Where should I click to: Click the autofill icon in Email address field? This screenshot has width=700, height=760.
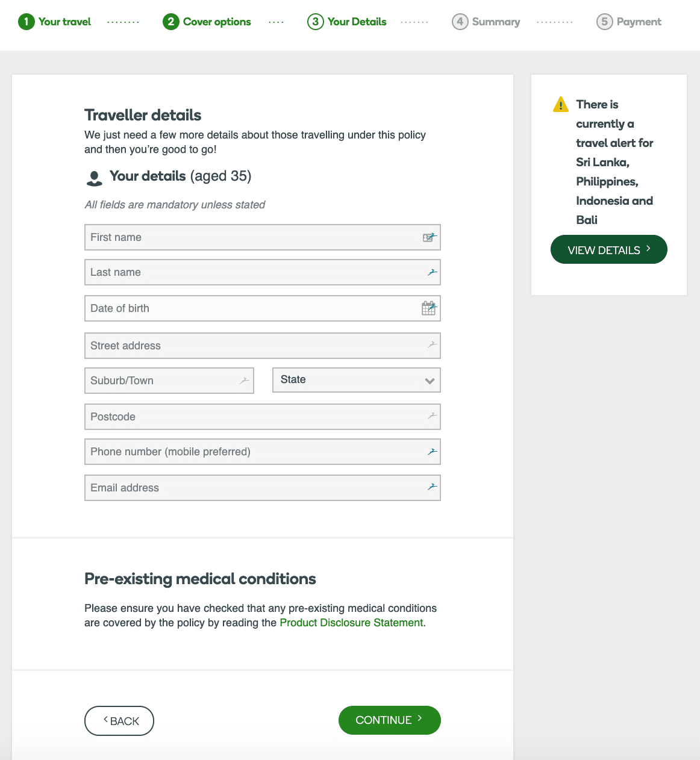tap(432, 487)
